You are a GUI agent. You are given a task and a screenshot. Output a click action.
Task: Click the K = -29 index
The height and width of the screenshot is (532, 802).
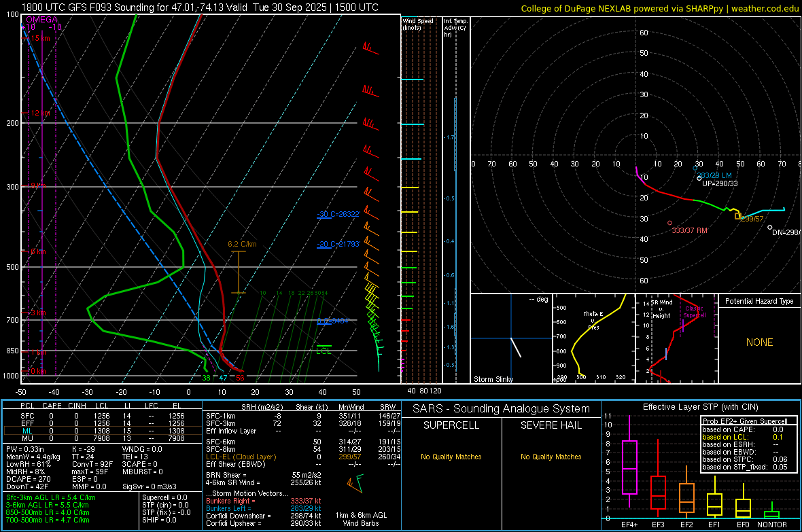pos(84,449)
